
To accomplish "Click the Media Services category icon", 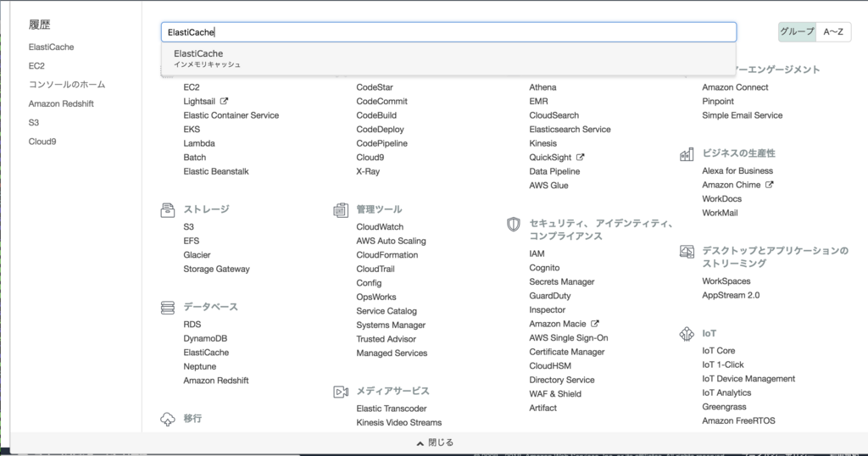I will pyautogui.click(x=341, y=392).
